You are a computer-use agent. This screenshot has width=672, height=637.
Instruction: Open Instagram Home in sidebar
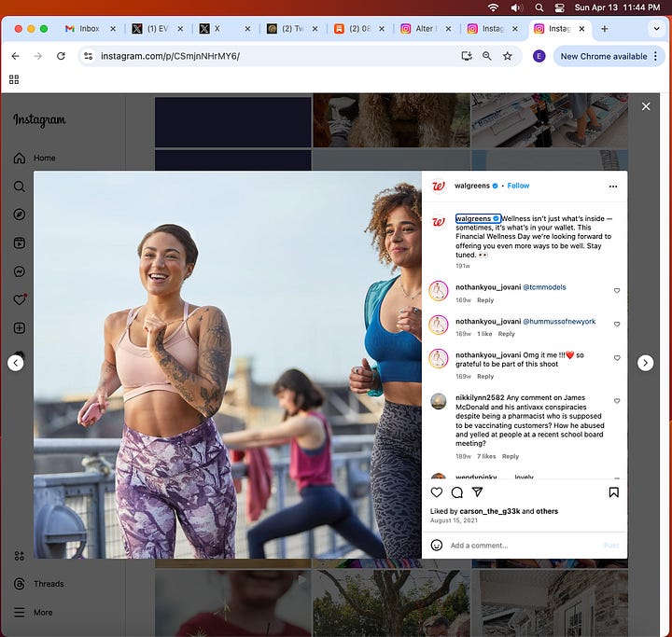pyautogui.click(x=35, y=158)
